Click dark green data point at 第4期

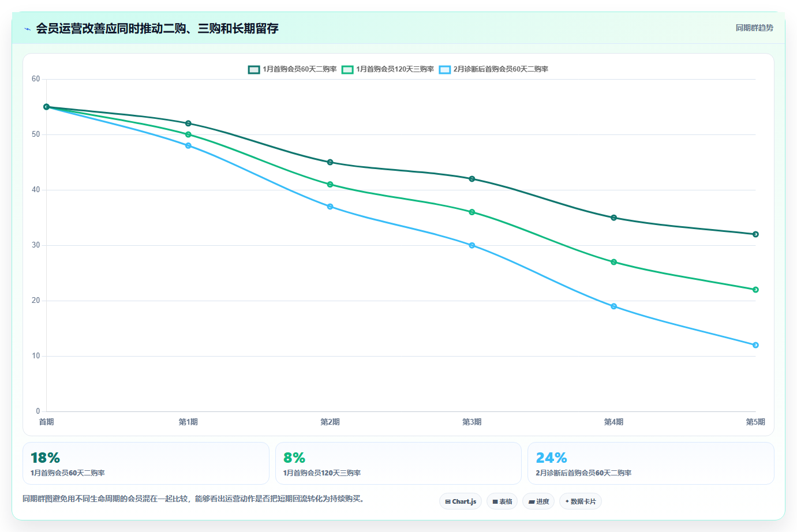613,218
